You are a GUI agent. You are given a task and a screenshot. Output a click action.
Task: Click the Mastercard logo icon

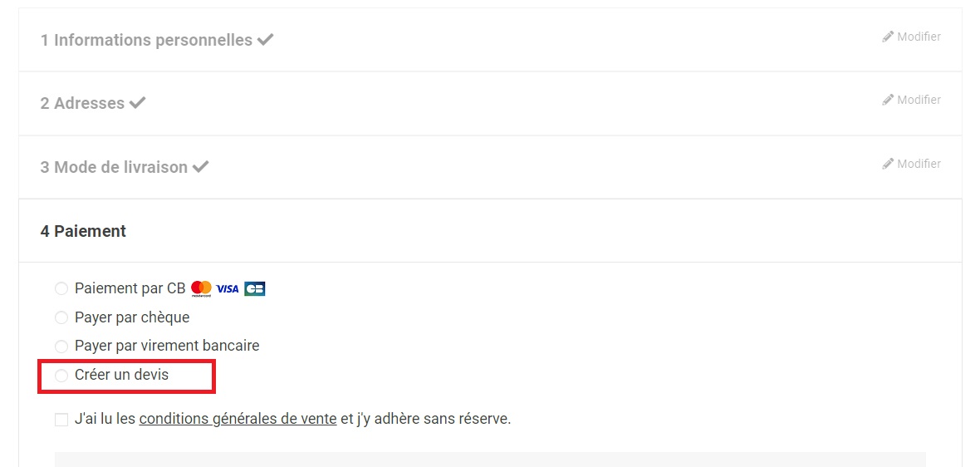201,288
